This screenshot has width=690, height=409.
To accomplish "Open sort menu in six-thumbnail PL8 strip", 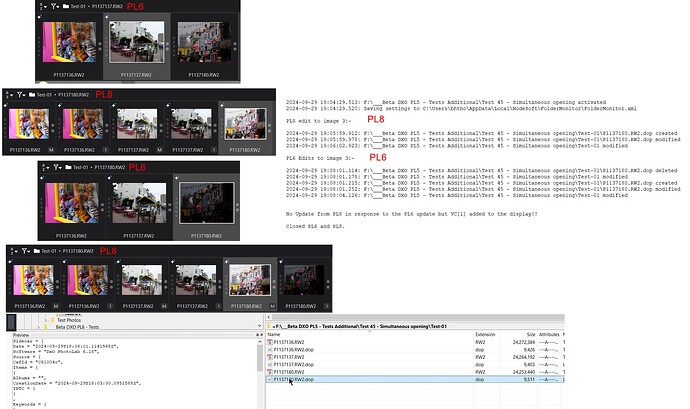I will pos(14,251).
